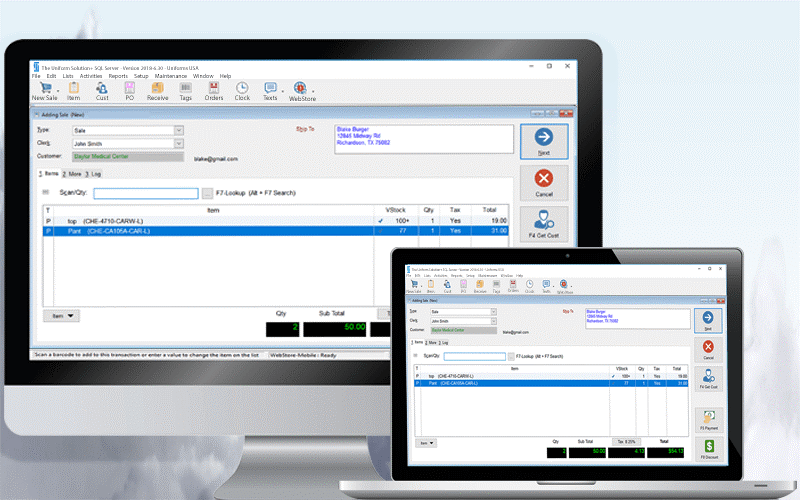The image size is (800, 500).
Task: Click the Item toolbar icon on large monitor
Action: click(73, 92)
